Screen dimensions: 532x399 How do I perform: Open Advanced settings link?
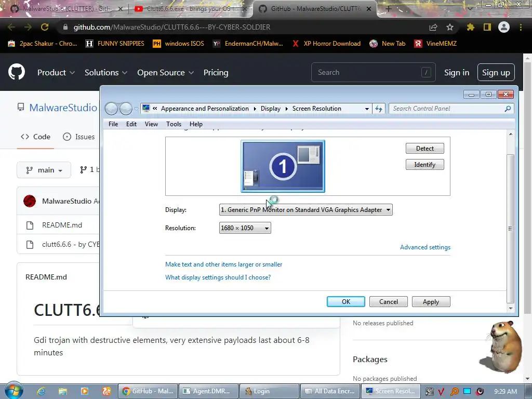click(x=425, y=247)
